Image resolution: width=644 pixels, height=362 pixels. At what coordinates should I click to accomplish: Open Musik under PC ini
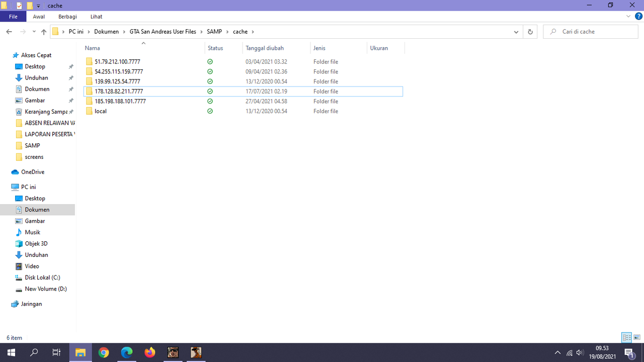pos(32,232)
